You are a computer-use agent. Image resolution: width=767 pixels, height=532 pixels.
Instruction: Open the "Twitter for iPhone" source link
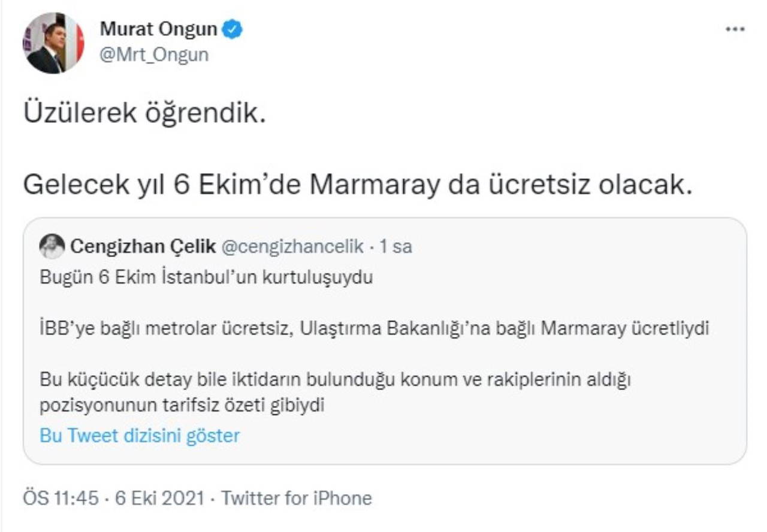pos(297,498)
